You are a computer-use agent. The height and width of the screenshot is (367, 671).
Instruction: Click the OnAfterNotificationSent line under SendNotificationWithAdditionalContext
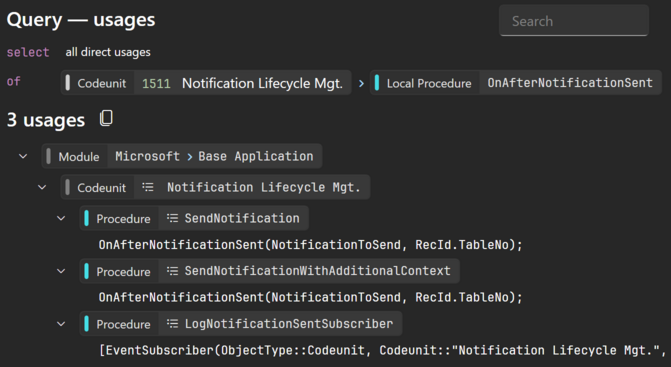click(x=311, y=297)
